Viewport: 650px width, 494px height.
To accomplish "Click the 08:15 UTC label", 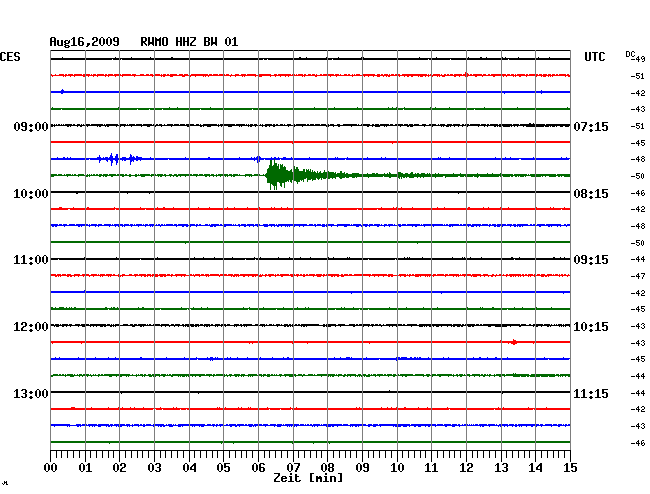I will tap(591, 194).
